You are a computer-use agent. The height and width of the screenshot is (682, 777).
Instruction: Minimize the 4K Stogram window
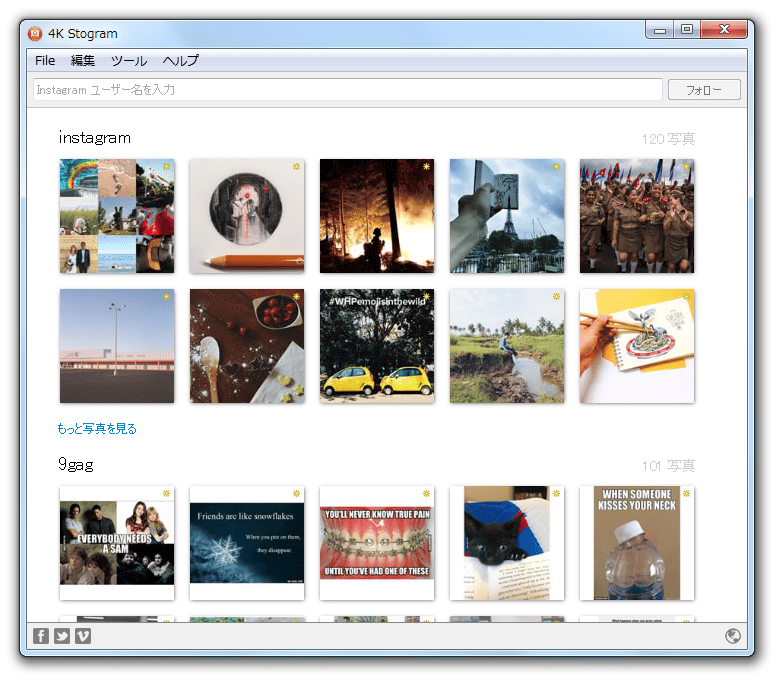660,30
